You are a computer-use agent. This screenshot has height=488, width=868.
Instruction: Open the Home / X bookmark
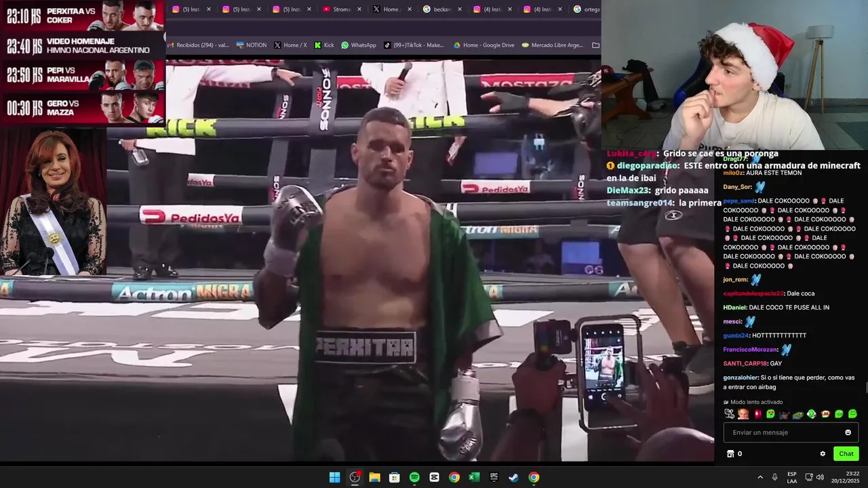coord(290,45)
